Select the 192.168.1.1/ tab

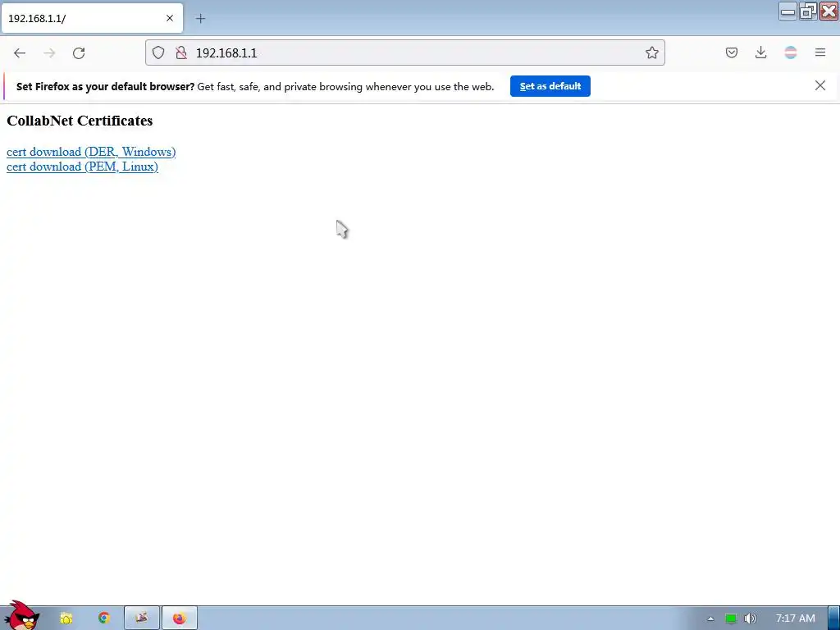click(x=92, y=18)
